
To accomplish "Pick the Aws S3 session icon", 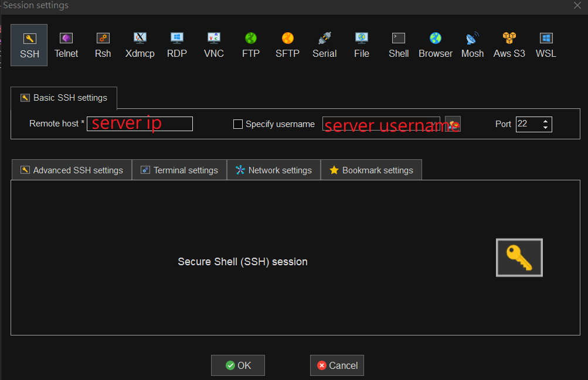I will (509, 44).
